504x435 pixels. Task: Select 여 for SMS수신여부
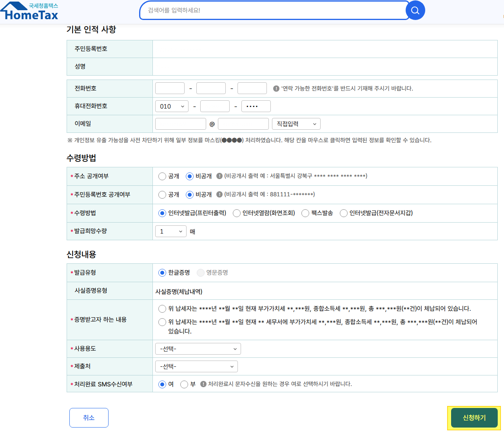click(x=162, y=384)
